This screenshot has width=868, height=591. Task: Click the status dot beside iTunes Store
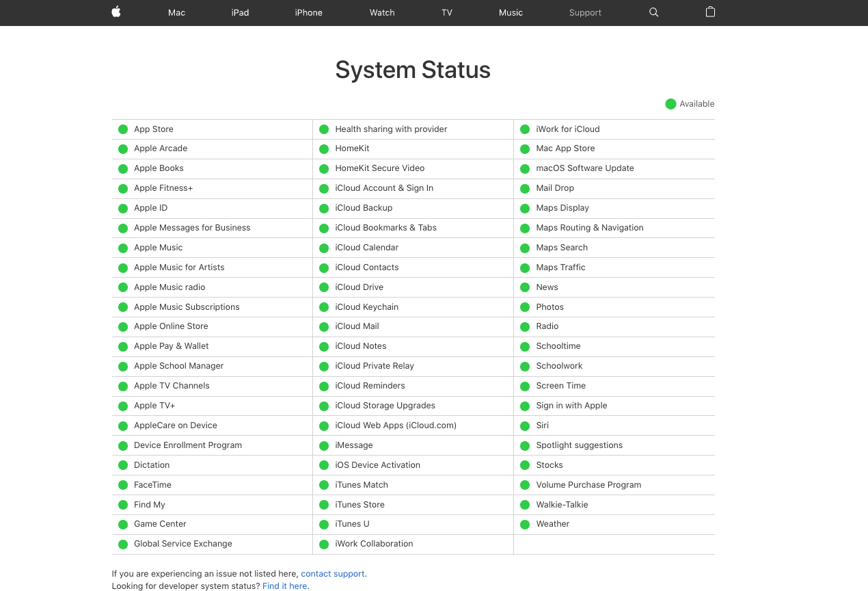pos(324,505)
